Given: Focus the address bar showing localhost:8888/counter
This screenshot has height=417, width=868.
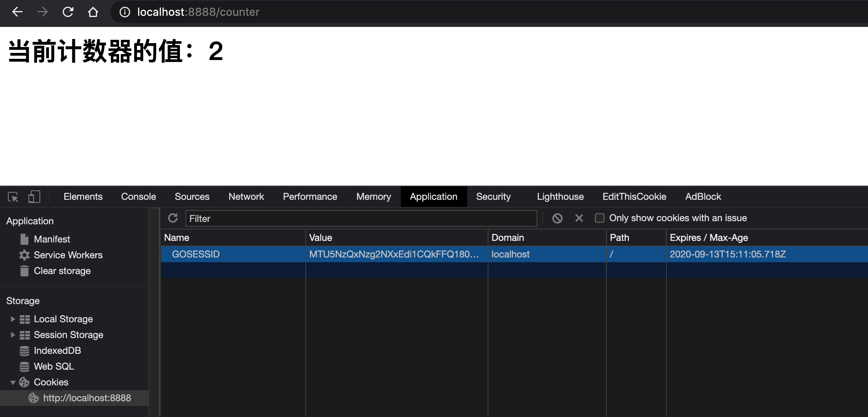Looking at the screenshot, I should click(489, 12).
